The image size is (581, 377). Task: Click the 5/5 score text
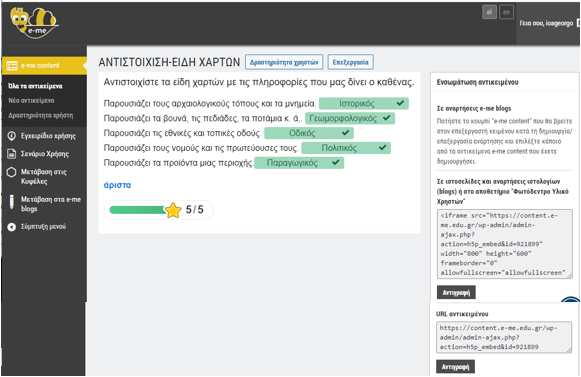tap(195, 210)
